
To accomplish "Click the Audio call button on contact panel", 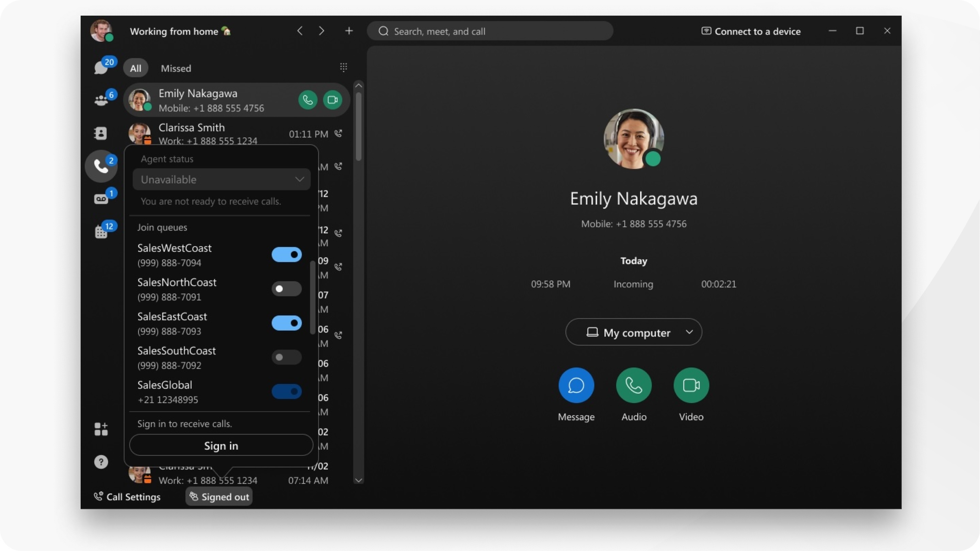I will pos(633,385).
